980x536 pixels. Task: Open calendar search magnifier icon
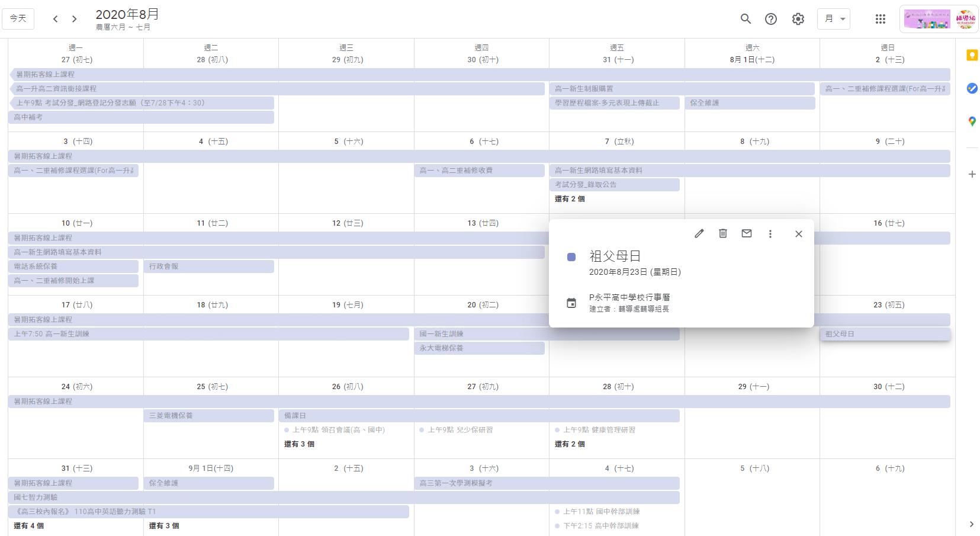click(746, 19)
